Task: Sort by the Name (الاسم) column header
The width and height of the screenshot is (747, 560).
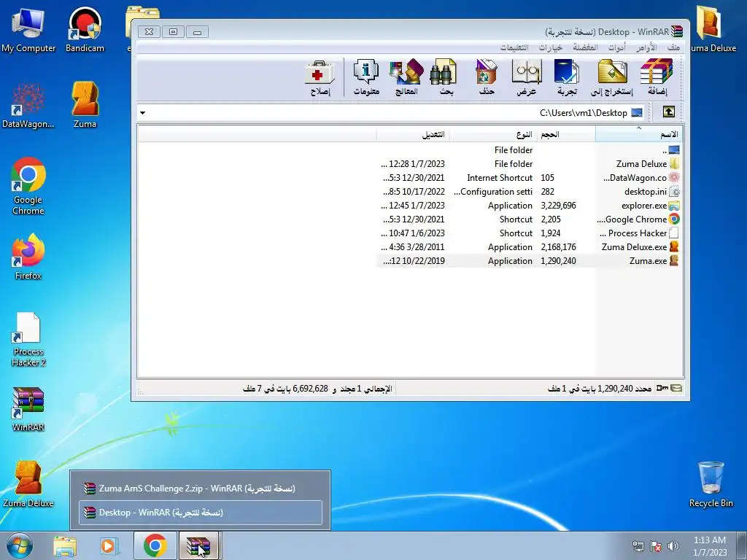Action: click(639, 134)
